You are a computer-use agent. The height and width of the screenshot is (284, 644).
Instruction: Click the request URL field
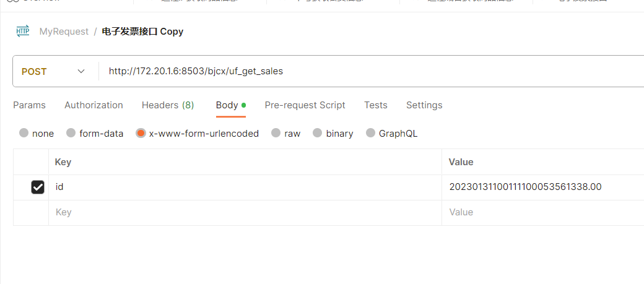[372, 71]
